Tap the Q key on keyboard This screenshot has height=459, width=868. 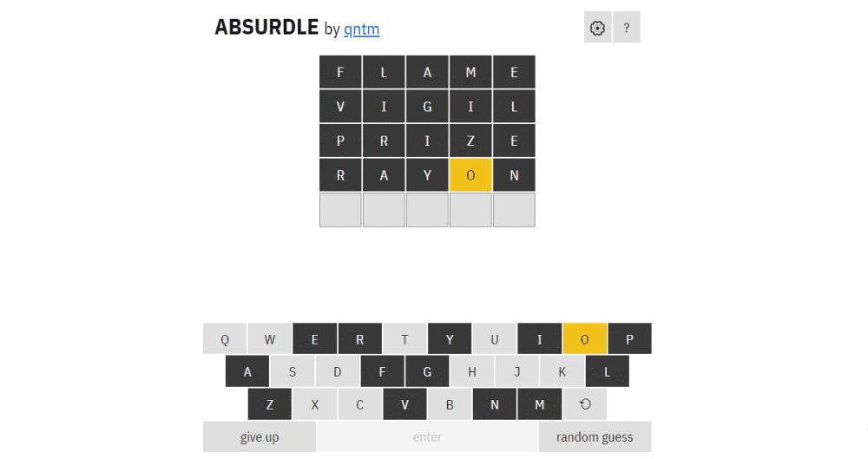225,339
